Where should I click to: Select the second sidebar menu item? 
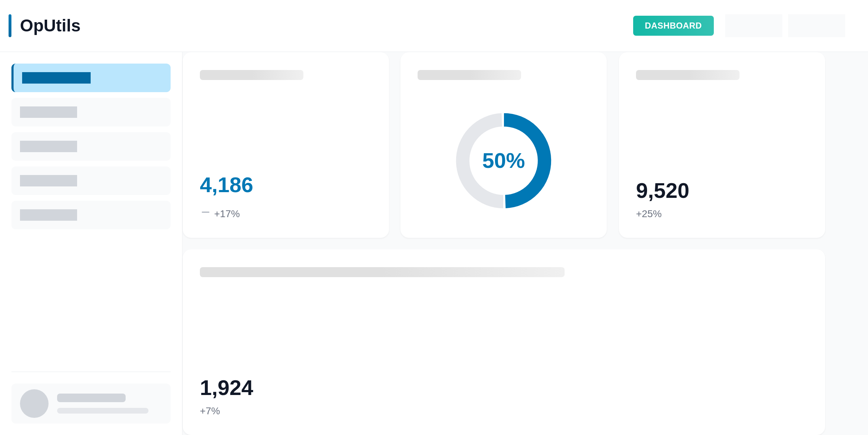91,112
